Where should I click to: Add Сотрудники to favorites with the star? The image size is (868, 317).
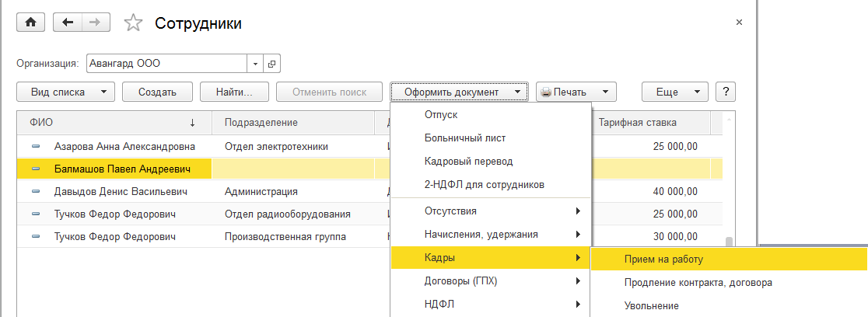click(x=134, y=23)
